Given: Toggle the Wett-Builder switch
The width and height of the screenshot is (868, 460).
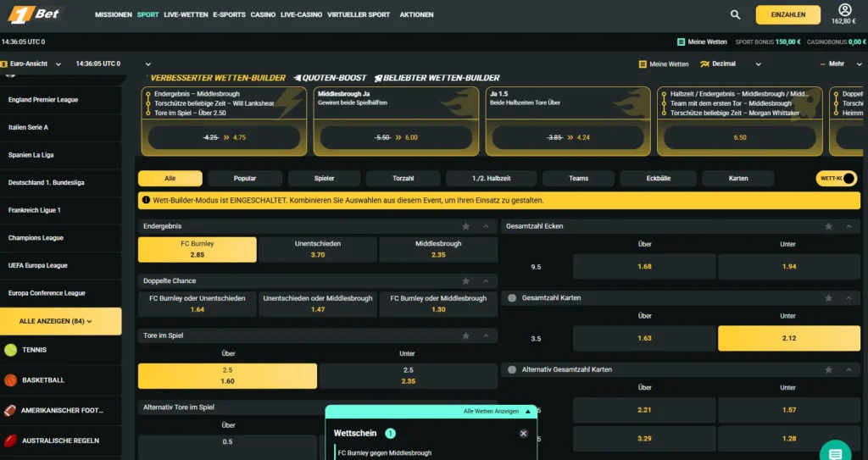Looking at the screenshot, I should (x=836, y=178).
